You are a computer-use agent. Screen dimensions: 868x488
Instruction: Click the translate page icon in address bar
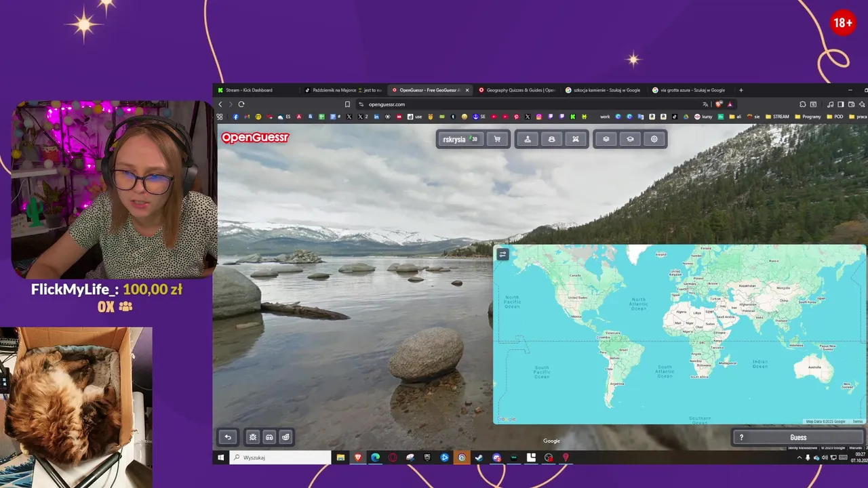click(x=706, y=104)
